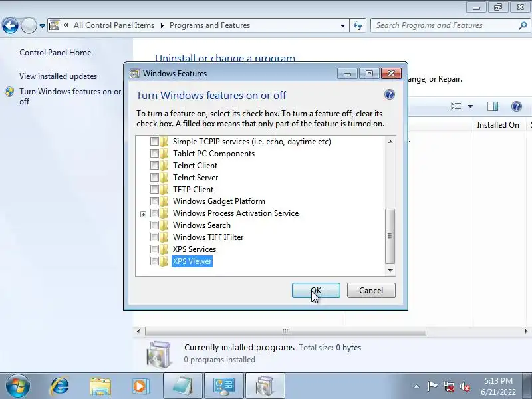The image size is (532, 399).
Task: Click the XPS Services folder icon
Action: tap(164, 249)
